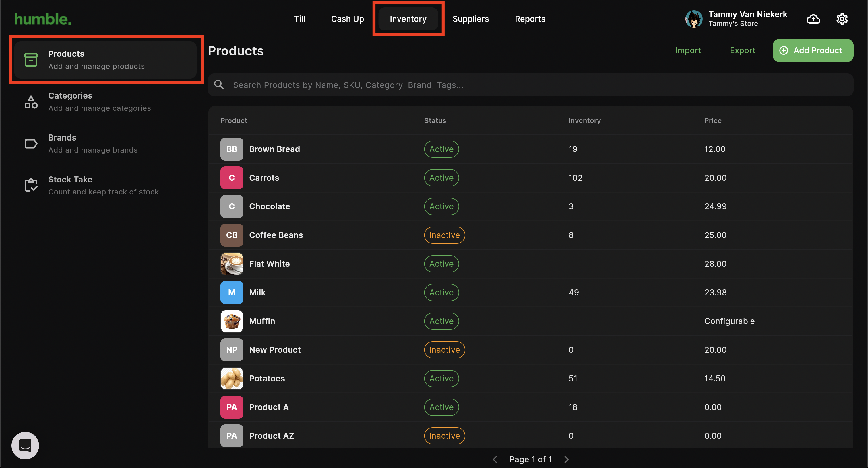This screenshot has width=868, height=468.
Task: Click the Add Product button
Action: click(813, 50)
